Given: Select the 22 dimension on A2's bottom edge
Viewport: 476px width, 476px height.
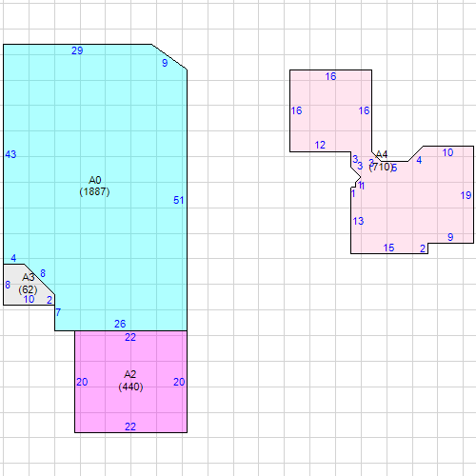Looking at the screenshot, I should click(130, 426).
